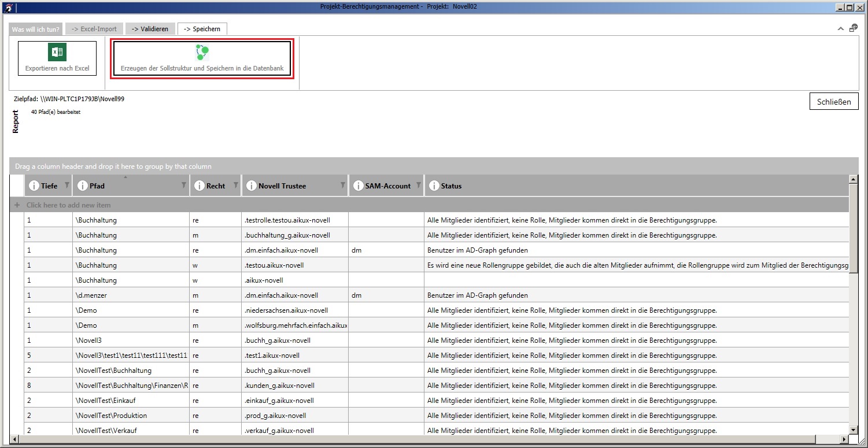
Task: Click the Schließen button
Action: [x=834, y=101]
